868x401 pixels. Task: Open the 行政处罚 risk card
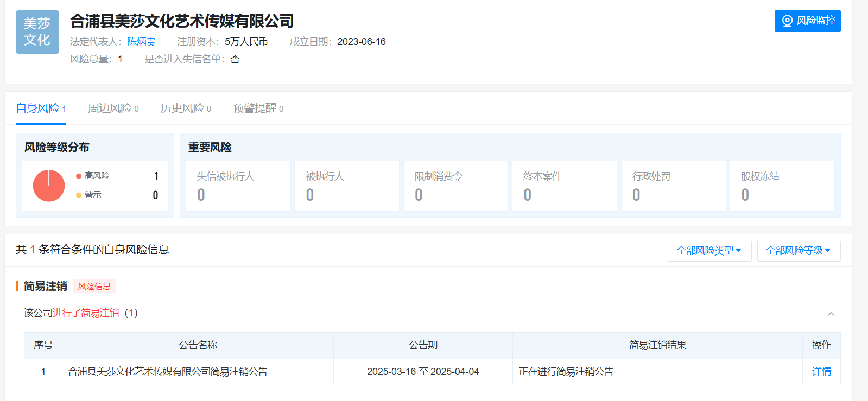pyautogui.click(x=673, y=186)
